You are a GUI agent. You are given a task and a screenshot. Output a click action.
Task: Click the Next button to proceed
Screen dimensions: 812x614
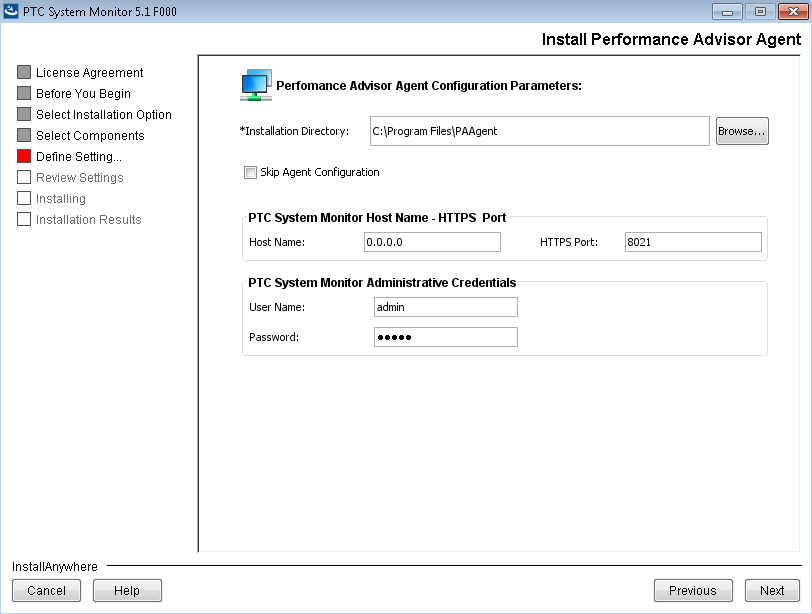click(772, 590)
